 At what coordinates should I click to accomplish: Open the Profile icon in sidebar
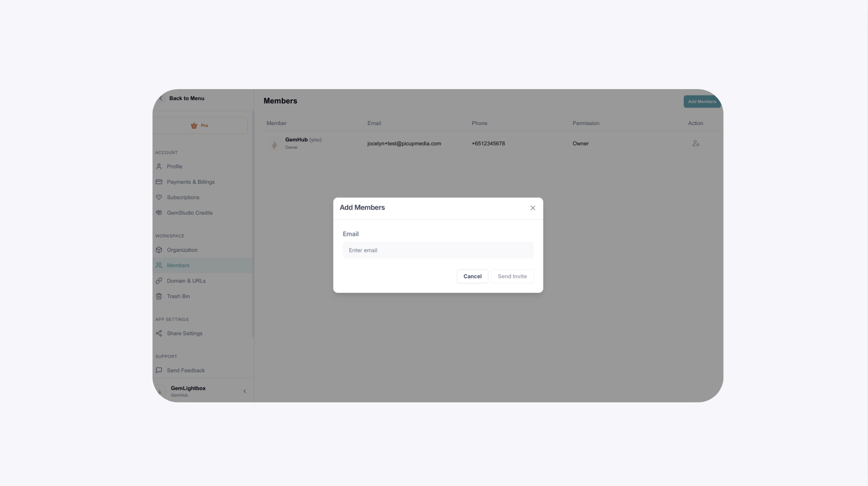[159, 167]
